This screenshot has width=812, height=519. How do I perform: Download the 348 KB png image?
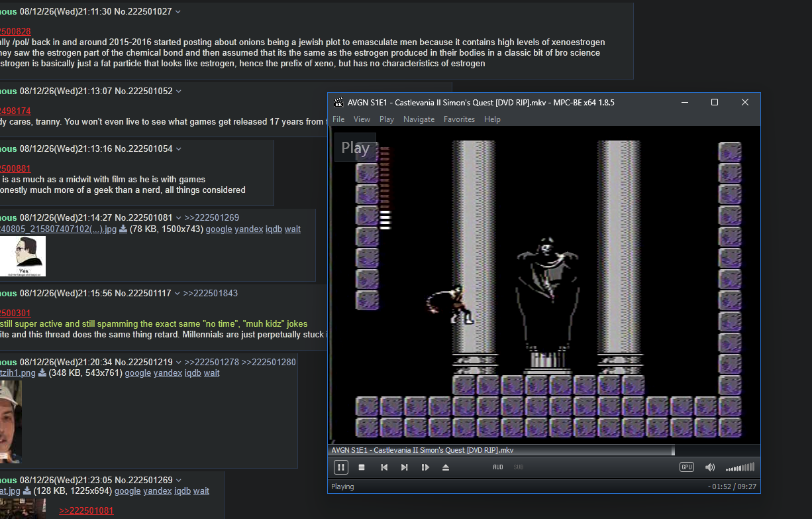[x=42, y=373]
